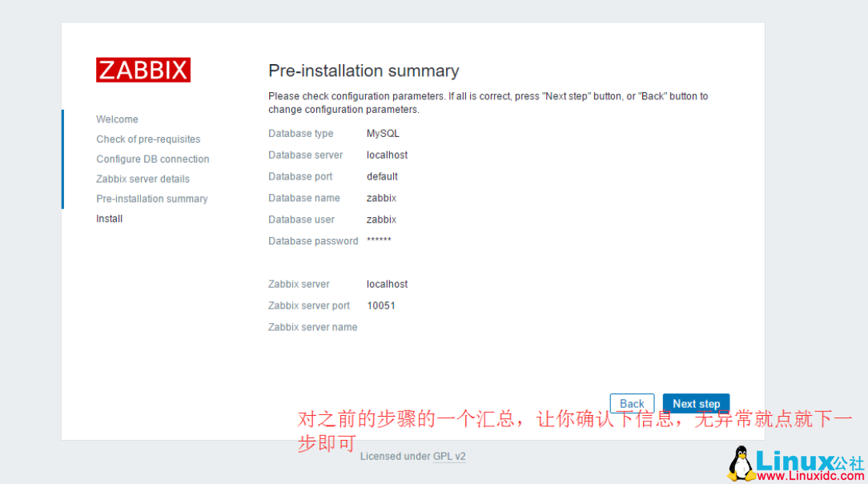Click the Database user label
This screenshot has width=868, height=484.
point(301,220)
